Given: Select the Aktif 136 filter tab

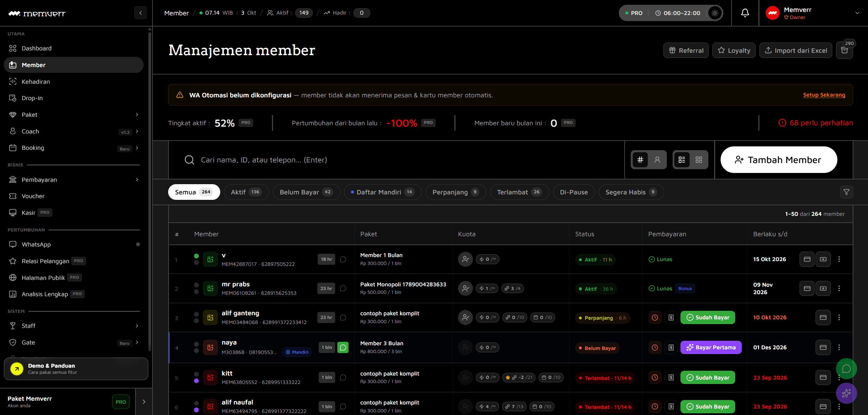Looking at the screenshot, I should [246, 192].
